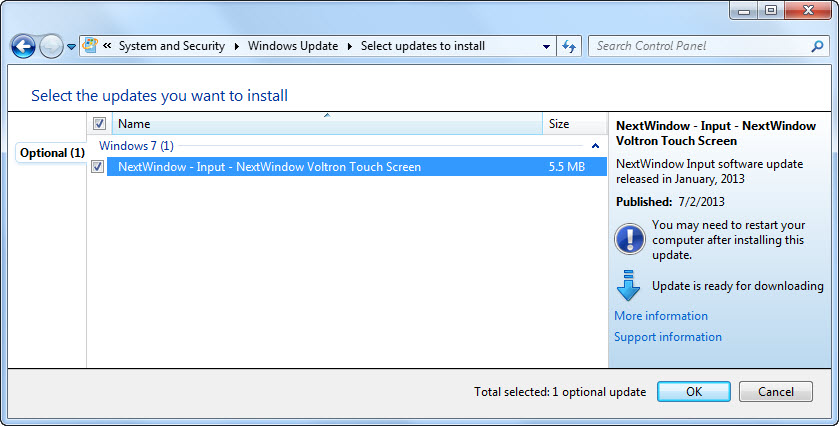This screenshot has width=839, height=426.
Task: Click the search magnifier icon
Action: (817, 47)
